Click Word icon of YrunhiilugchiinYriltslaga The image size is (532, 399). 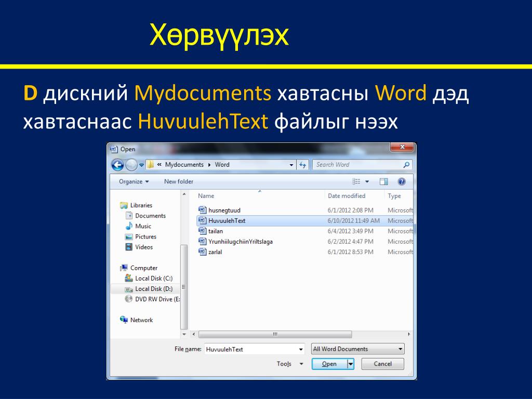[203, 242]
